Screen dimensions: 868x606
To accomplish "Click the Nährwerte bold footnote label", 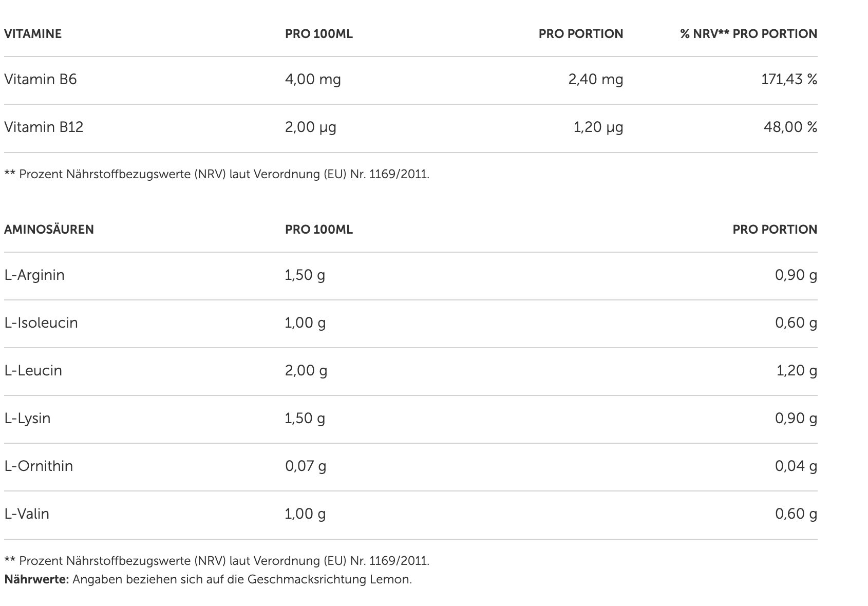I will (36, 580).
